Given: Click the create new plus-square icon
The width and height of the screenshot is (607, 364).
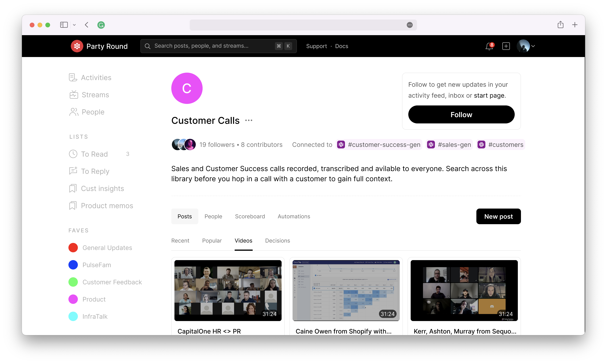Looking at the screenshot, I should (x=506, y=46).
